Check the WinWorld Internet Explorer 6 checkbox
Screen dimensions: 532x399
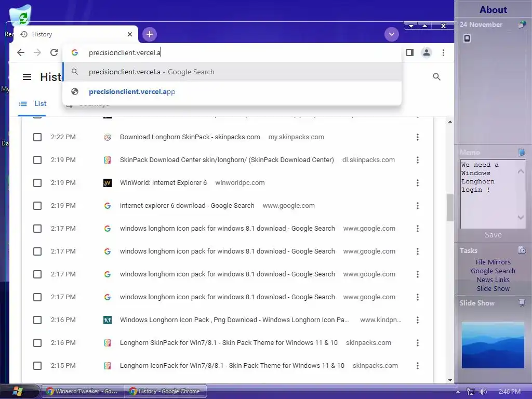click(37, 183)
